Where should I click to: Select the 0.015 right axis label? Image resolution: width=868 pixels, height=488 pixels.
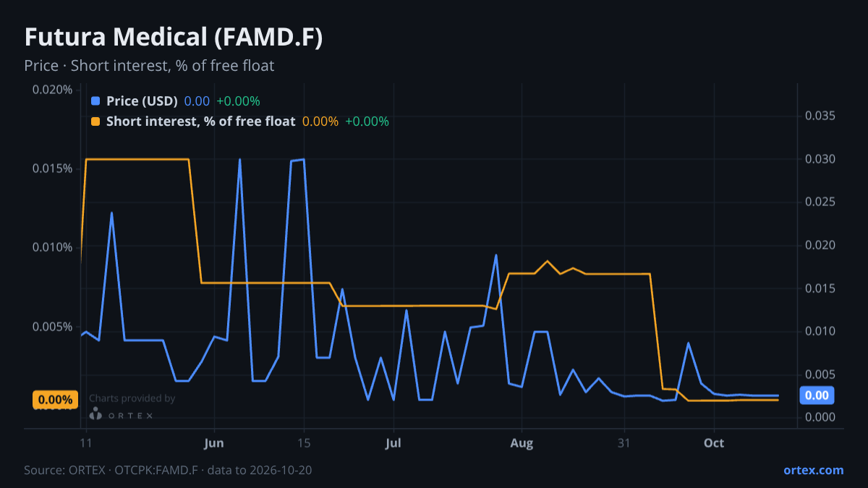pyautogui.click(x=820, y=288)
